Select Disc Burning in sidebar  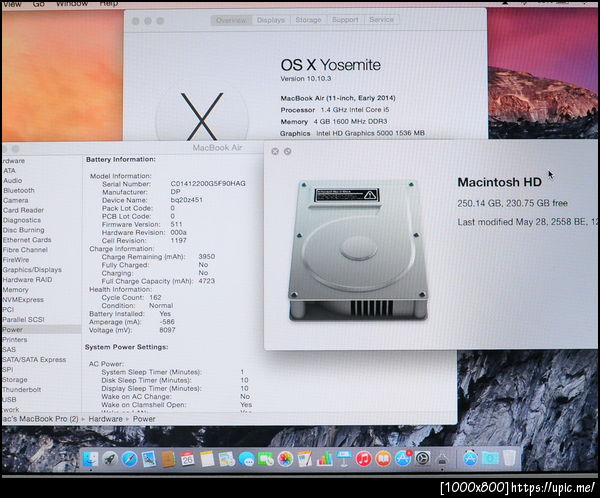click(24, 230)
